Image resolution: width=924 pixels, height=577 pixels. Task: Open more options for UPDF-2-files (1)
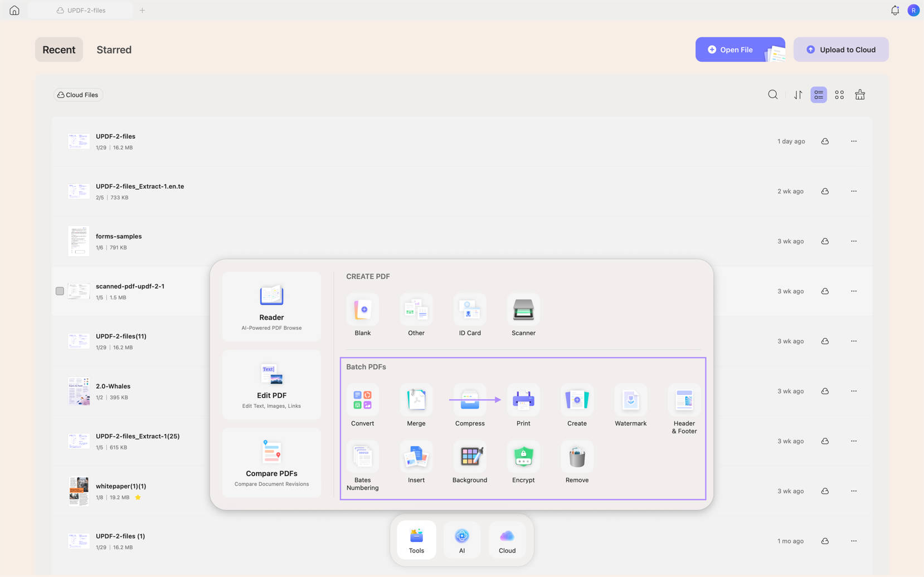pyautogui.click(x=854, y=541)
